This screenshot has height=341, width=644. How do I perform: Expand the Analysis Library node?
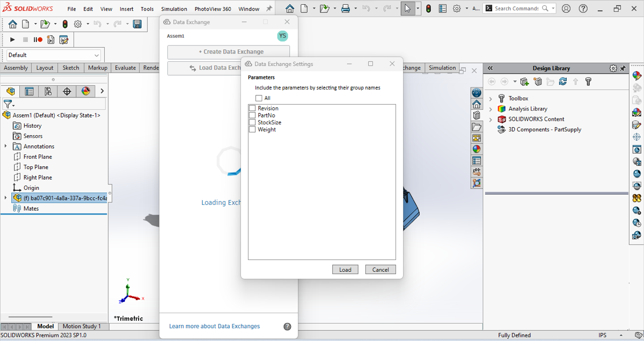pos(491,109)
